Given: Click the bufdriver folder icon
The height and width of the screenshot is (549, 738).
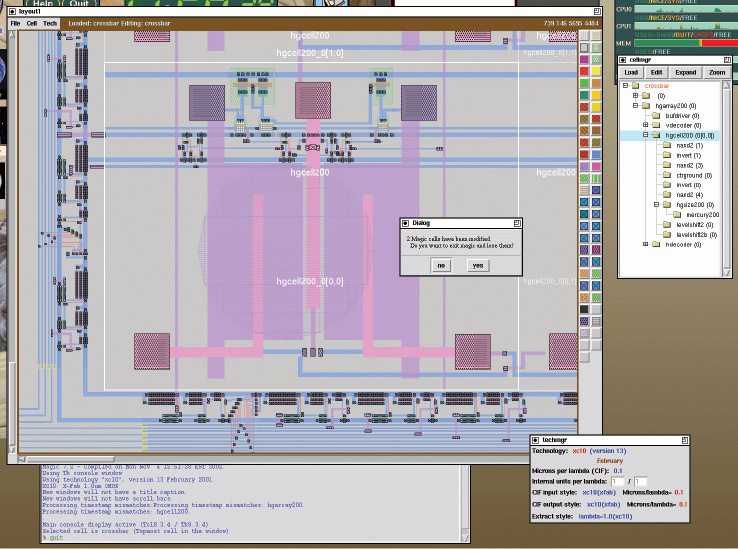Looking at the screenshot, I should pyautogui.click(x=657, y=115).
